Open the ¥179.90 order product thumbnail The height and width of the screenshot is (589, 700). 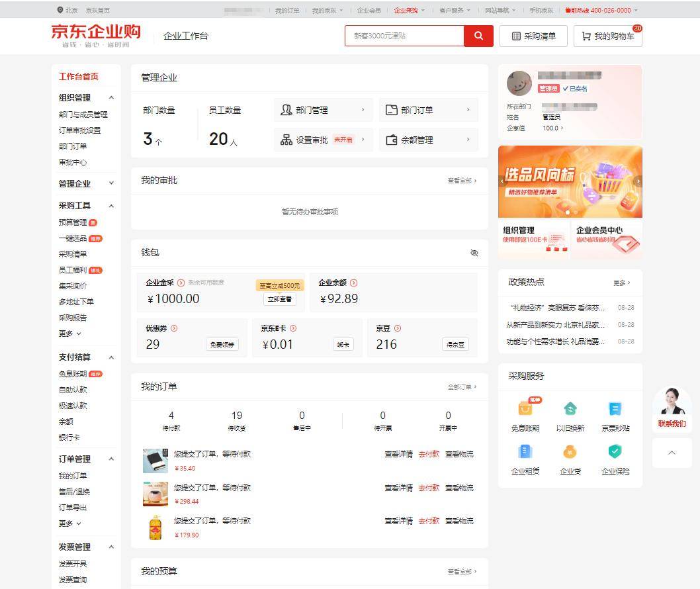[x=155, y=527]
